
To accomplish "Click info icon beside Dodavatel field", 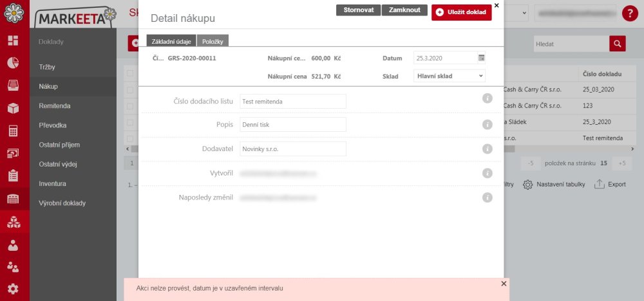I will click(487, 149).
